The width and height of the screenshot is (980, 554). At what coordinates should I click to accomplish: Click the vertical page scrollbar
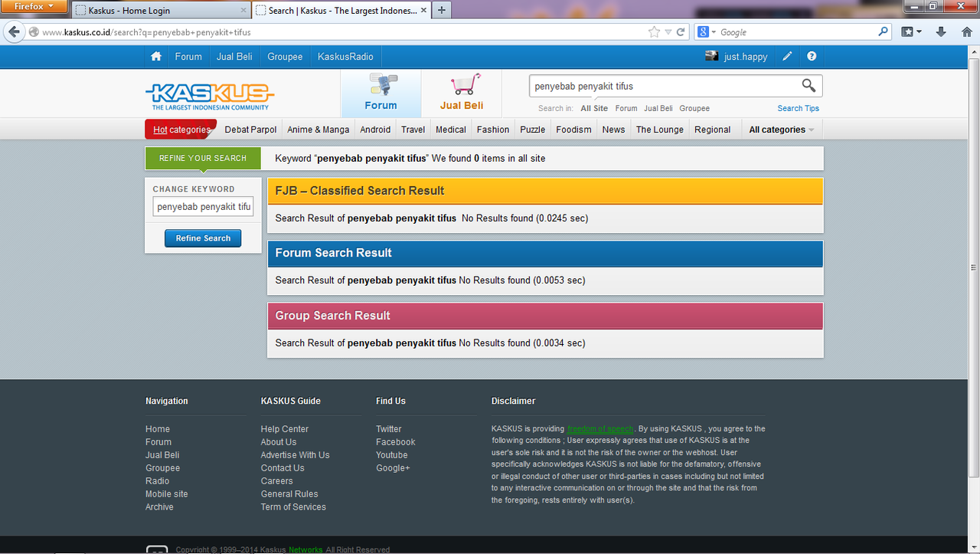pos(974,268)
